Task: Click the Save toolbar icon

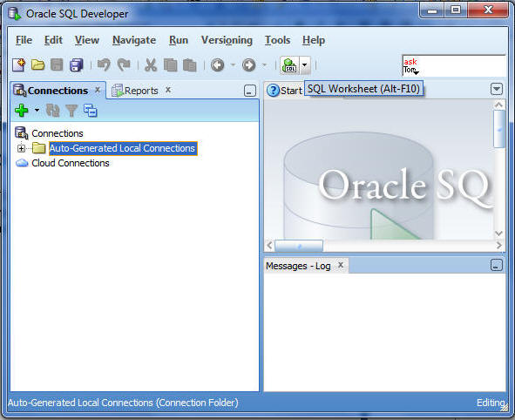Action: click(x=57, y=65)
